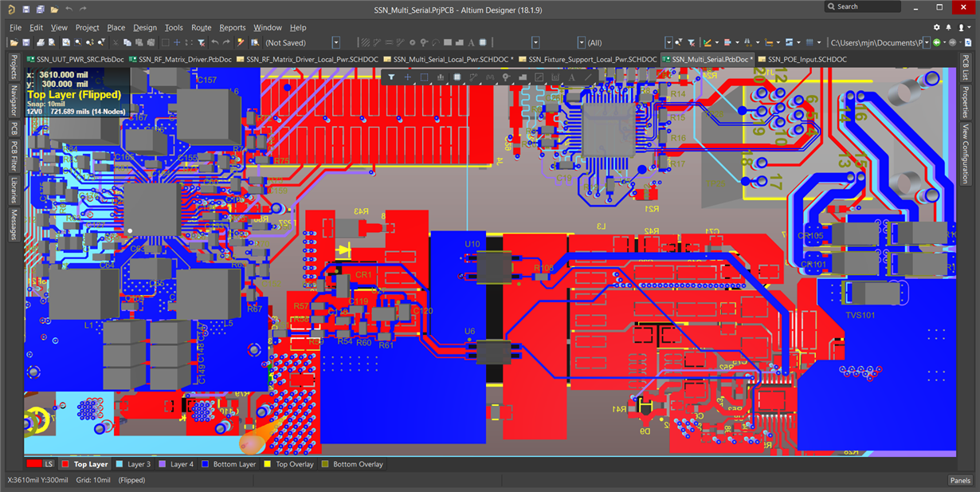The image size is (980, 492).
Task: Open the grid settings dropdown arrow
Action: point(819,42)
